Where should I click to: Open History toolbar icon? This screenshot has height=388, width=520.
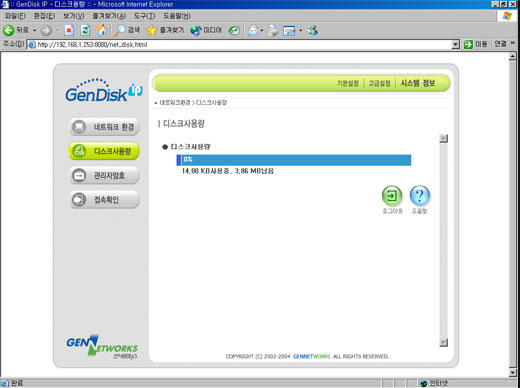coord(234,31)
